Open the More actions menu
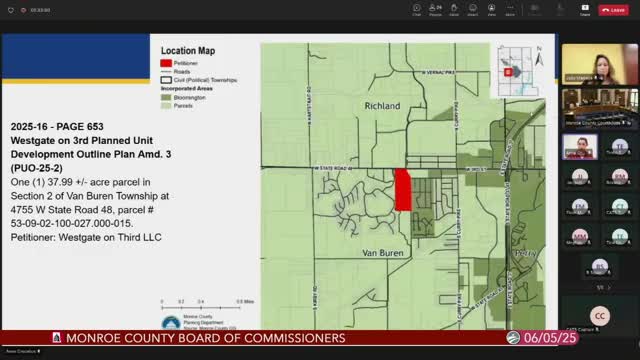 coord(510,10)
